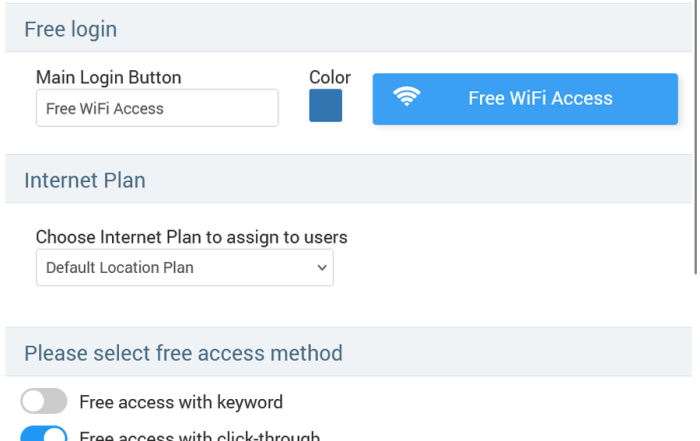Click the 'Color' label above the swatch
The height and width of the screenshot is (441, 700).
[x=330, y=77]
